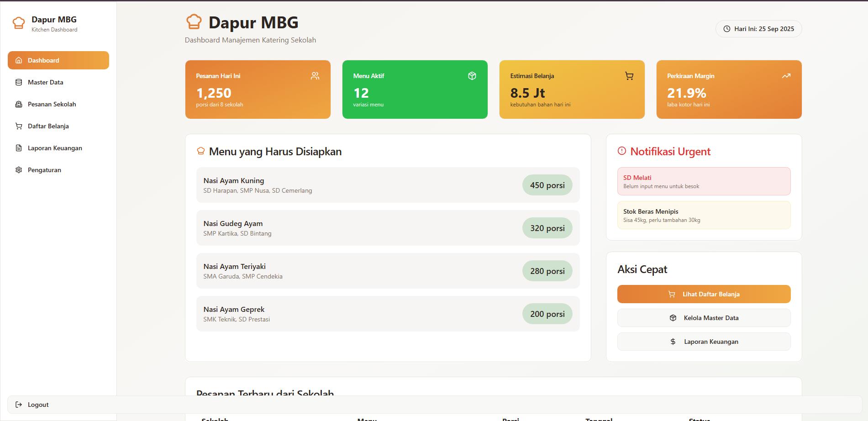Viewport: 868px width, 421px height.
Task: Go to Pesanan Sekolah in sidebar
Action: click(x=52, y=104)
